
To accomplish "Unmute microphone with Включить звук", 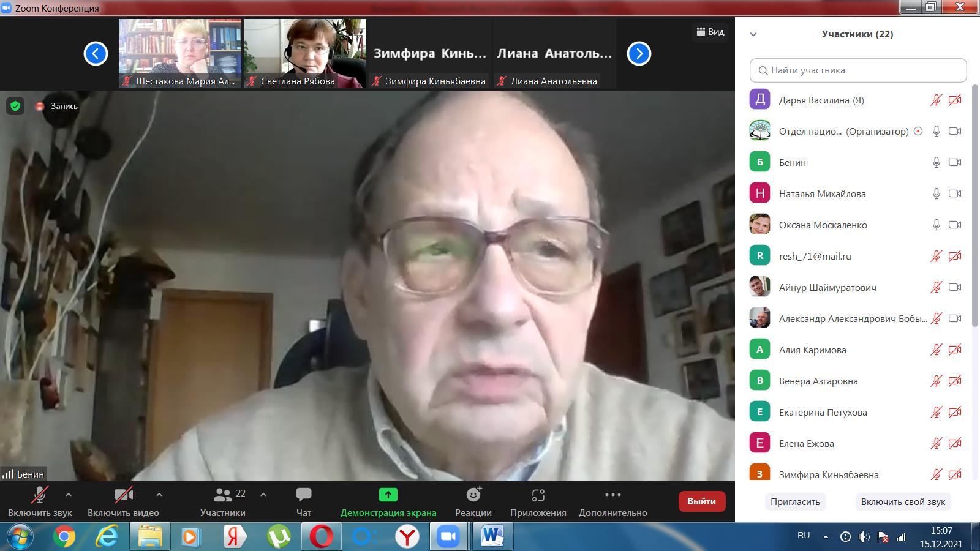I will pos(40,495).
